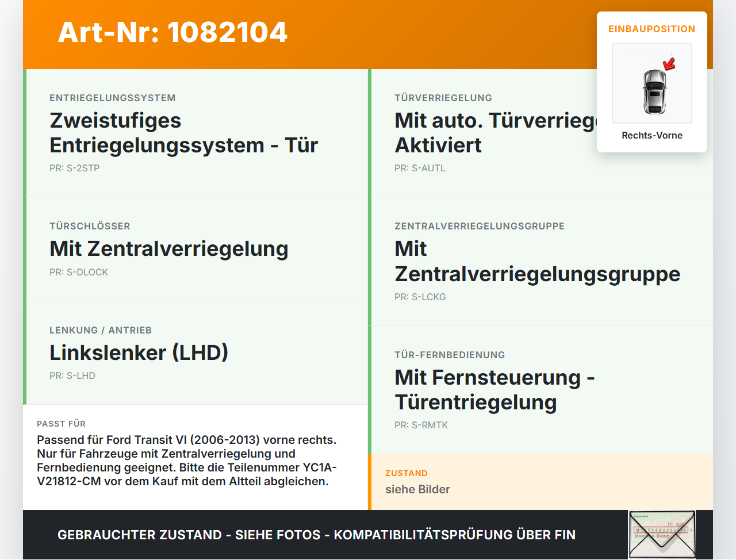Click the 'EINBAUPOSITION' label

(652, 29)
